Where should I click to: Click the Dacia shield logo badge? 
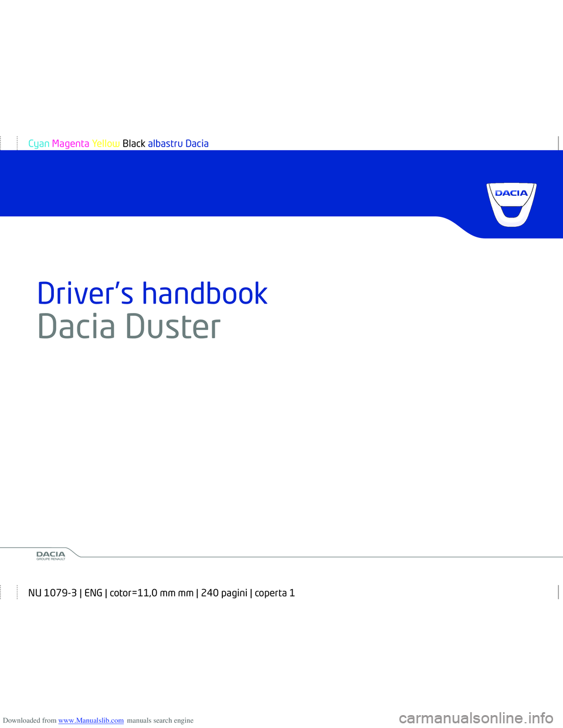pos(511,203)
